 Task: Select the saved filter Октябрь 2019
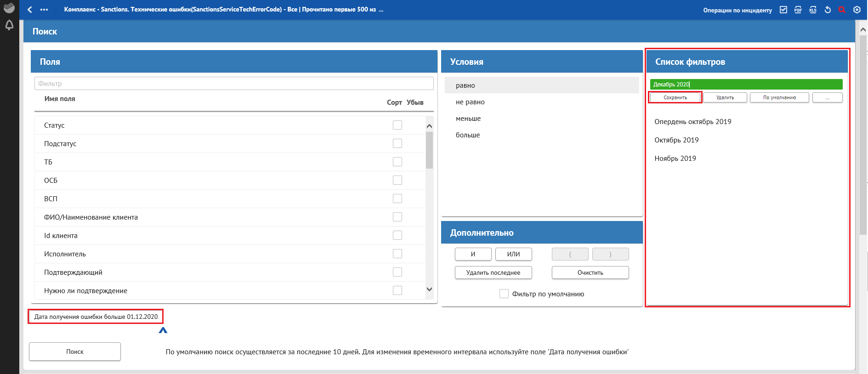tap(676, 140)
